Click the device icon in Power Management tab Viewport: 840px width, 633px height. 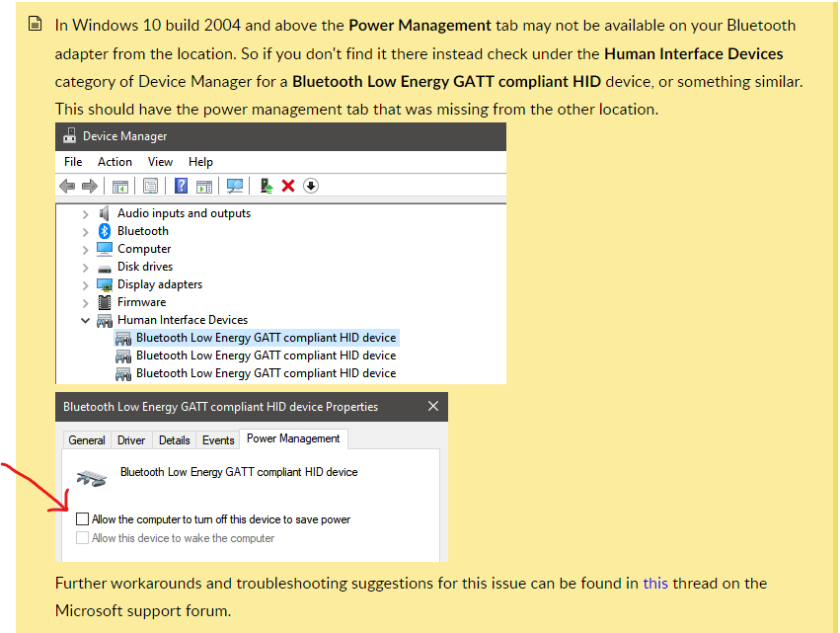point(92,477)
